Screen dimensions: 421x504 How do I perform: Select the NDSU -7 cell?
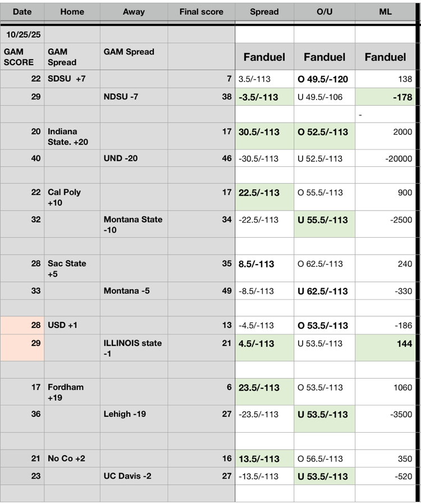(x=134, y=97)
